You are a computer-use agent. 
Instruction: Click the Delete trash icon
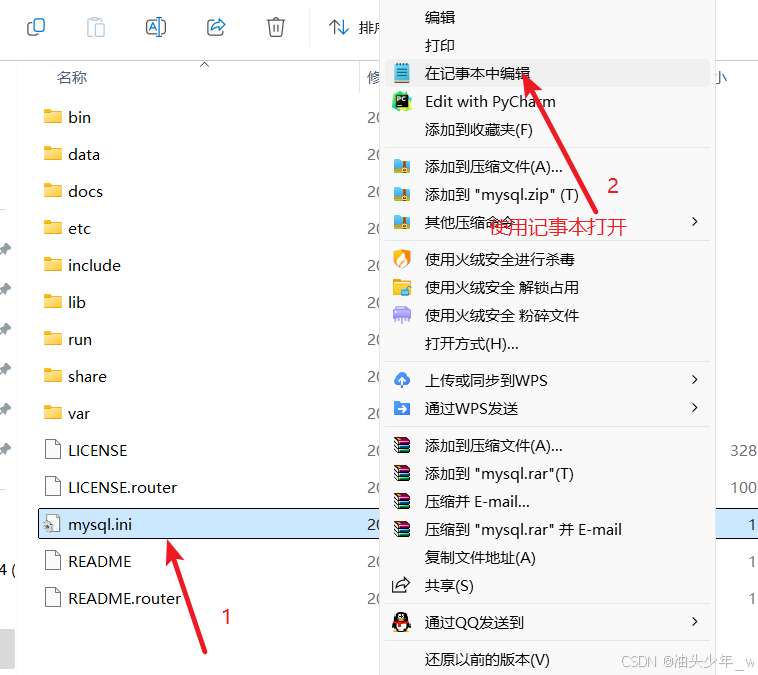click(276, 27)
